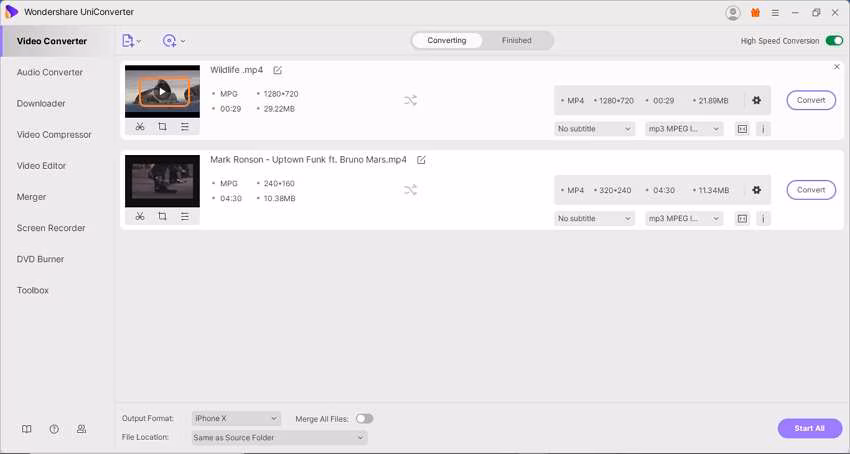Open output settings gear for Wildlife

click(757, 100)
